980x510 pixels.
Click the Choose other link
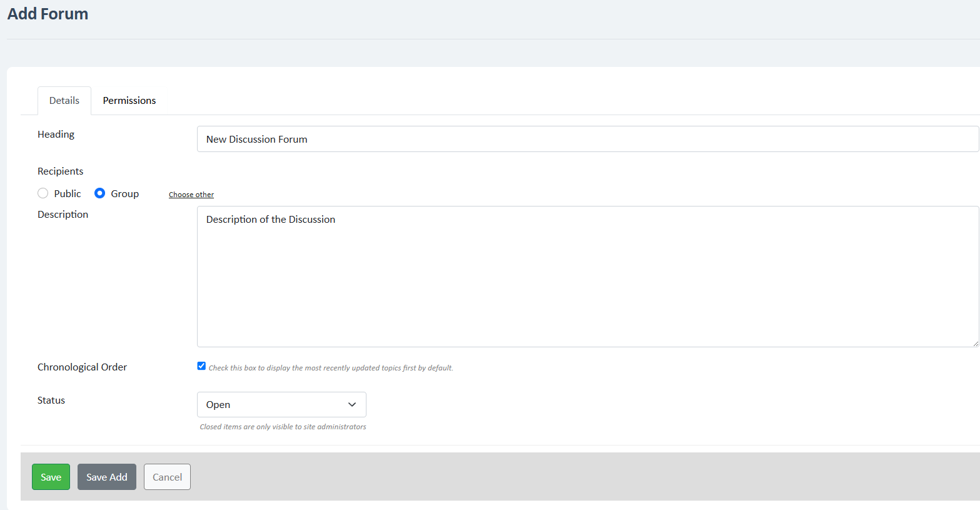191,195
